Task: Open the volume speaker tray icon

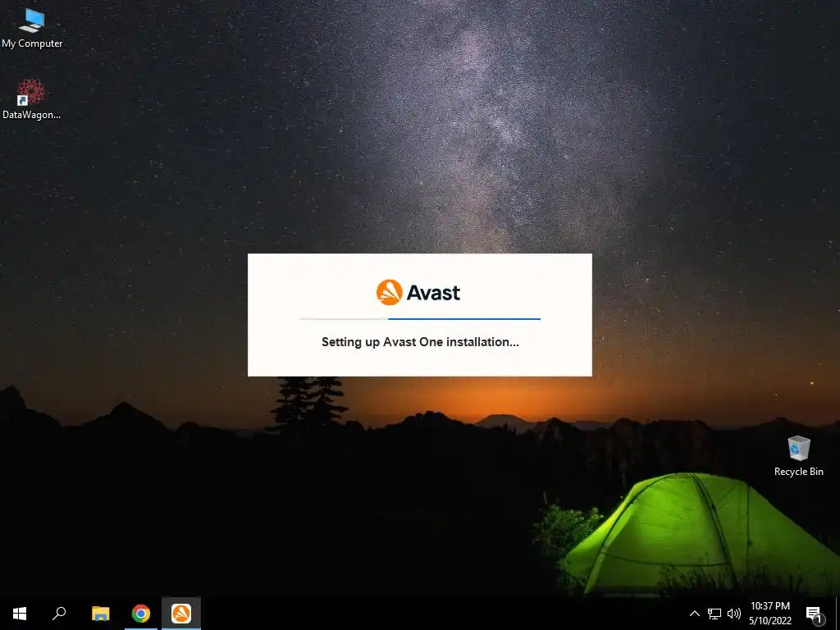Action: coord(734,614)
